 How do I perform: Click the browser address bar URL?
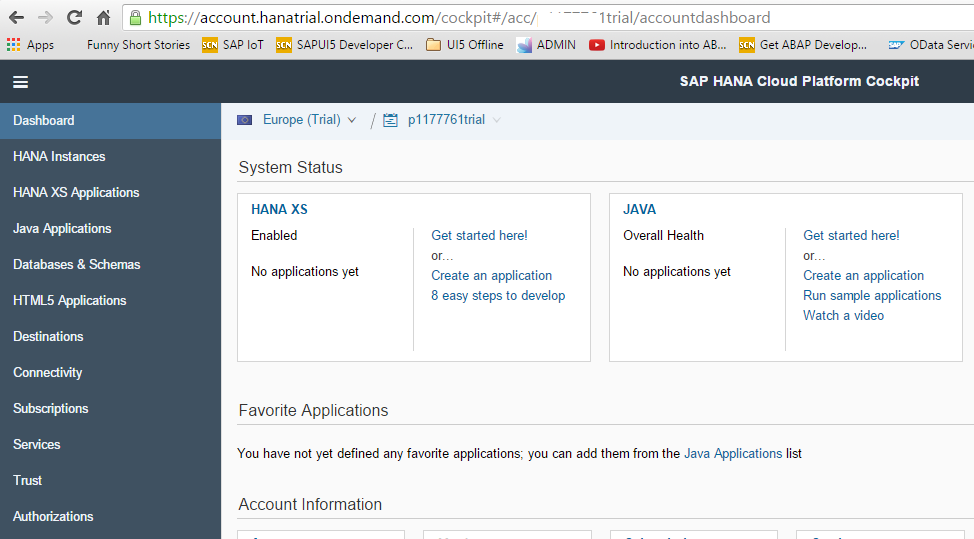click(x=459, y=18)
